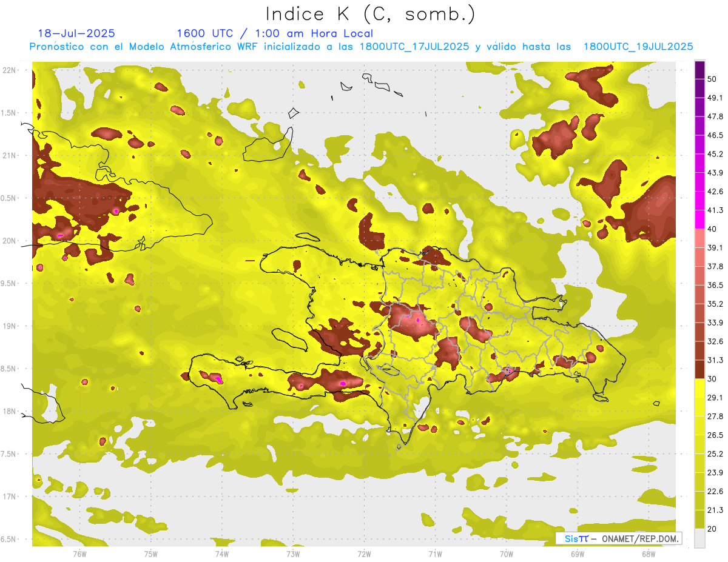Image resolution: width=728 pixels, height=562 pixels.
Task: Pick the color scale value '27.8'
Action: pyautogui.click(x=715, y=416)
